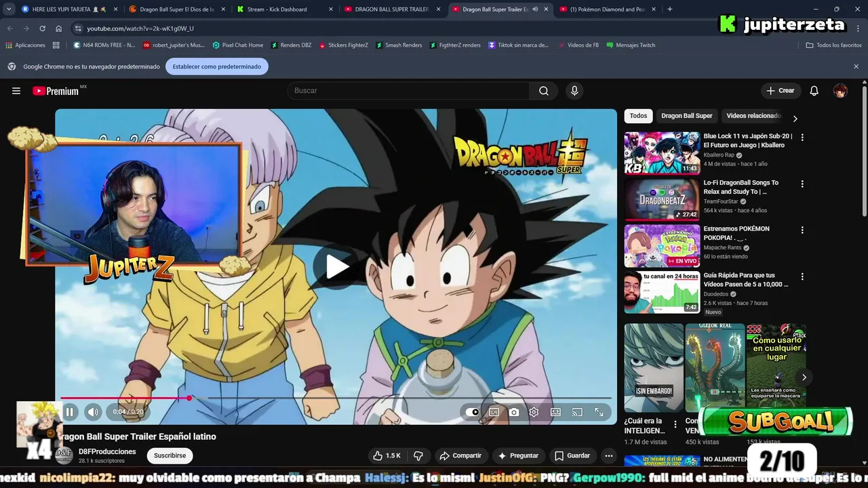Select the Videos relacionados filter chip
868x488 pixels.
[753, 116]
